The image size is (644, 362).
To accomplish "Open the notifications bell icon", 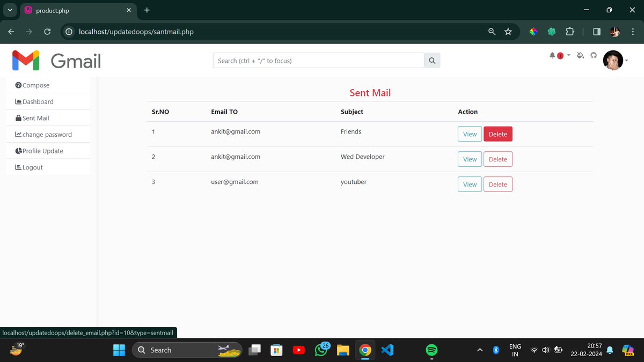I will (x=552, y=55).
